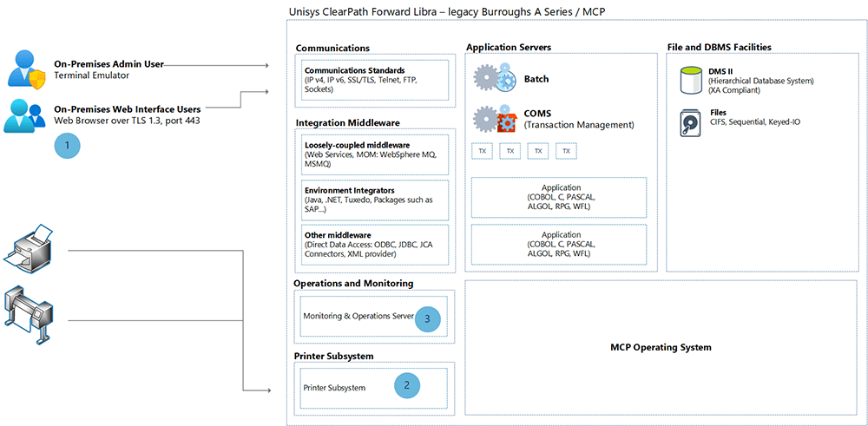
Task: Select the Monitoring & Operations Server label
Action: (358, 316)
